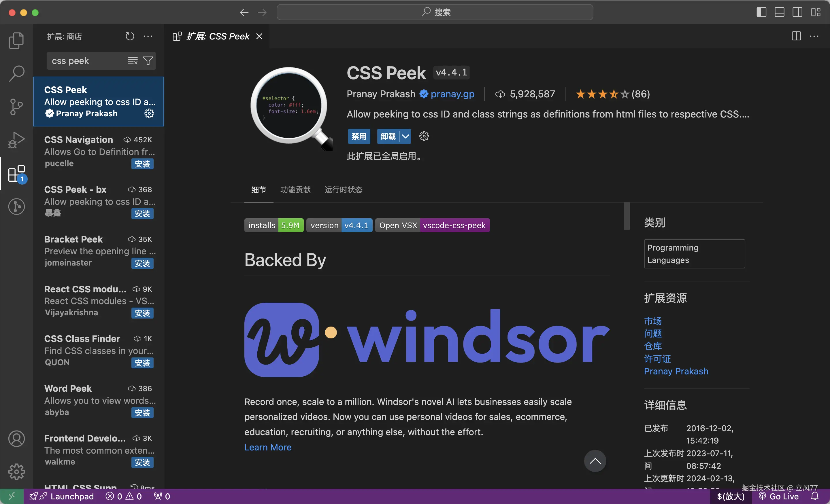Expand the uninstall dropdown arrow
Viewport: 830px width, 504px height.
pos(405,136)
